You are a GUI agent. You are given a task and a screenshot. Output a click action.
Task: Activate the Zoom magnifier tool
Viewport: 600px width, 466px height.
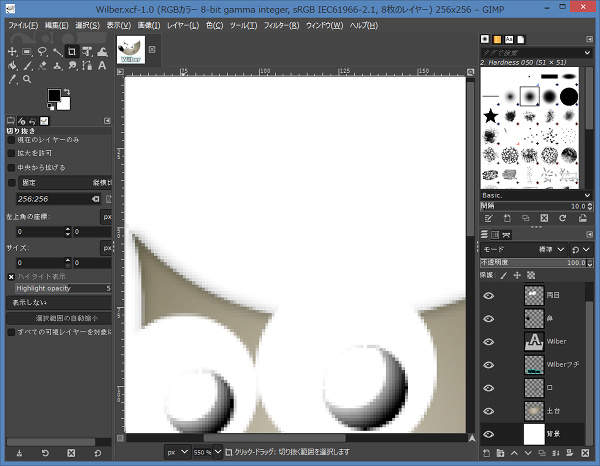pyautogui.click(x=27, y=80)
